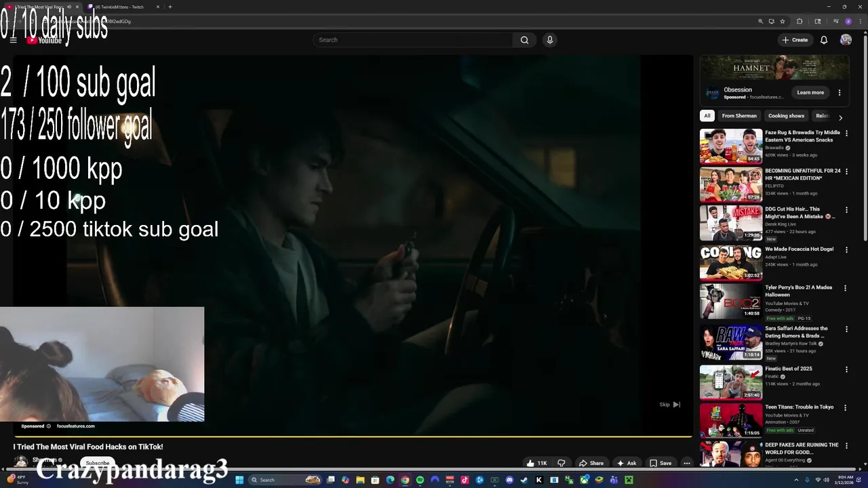Subscribe to Sherman's channel
The height and width of the screenshot is (488, 868).
pos(97,463)
